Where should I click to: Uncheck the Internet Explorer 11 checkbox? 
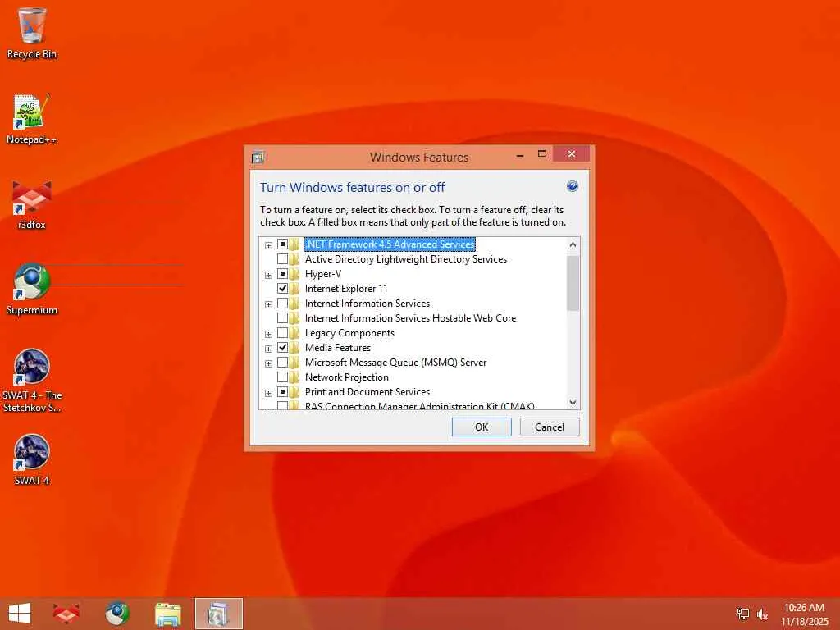click(282, 288)
